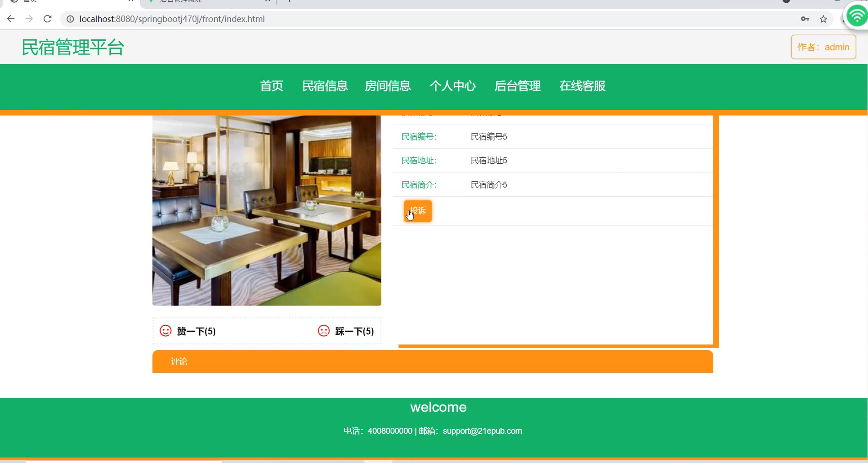The image size is (868, 463).
Task: Click the support@21epub.com email text
Action: 482,431
